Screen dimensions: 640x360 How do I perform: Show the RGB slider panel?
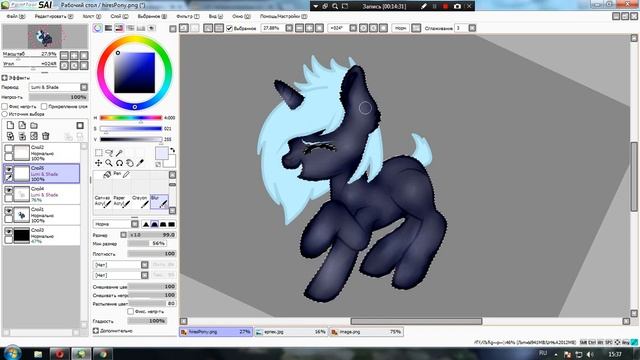click(x=109, y=28)
